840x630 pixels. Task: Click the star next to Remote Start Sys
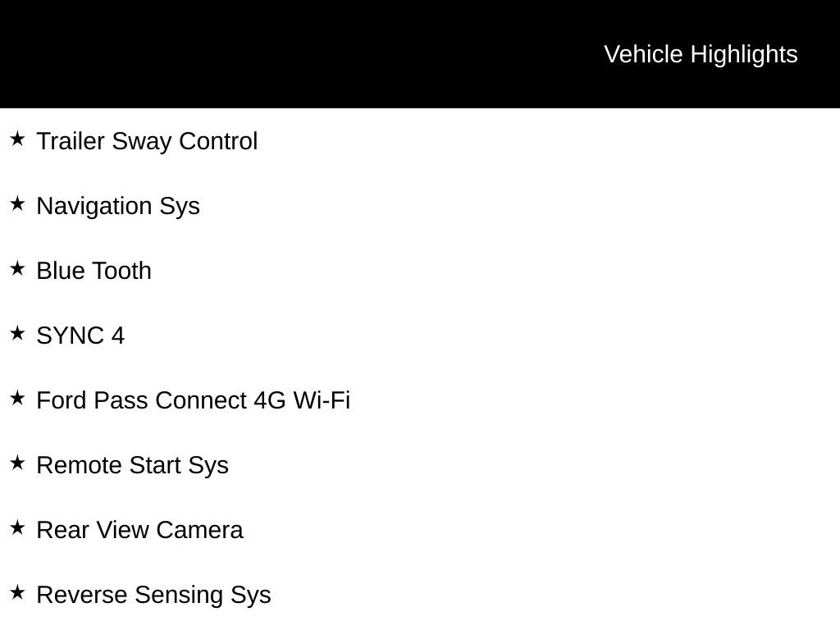[x=17, y=463]
